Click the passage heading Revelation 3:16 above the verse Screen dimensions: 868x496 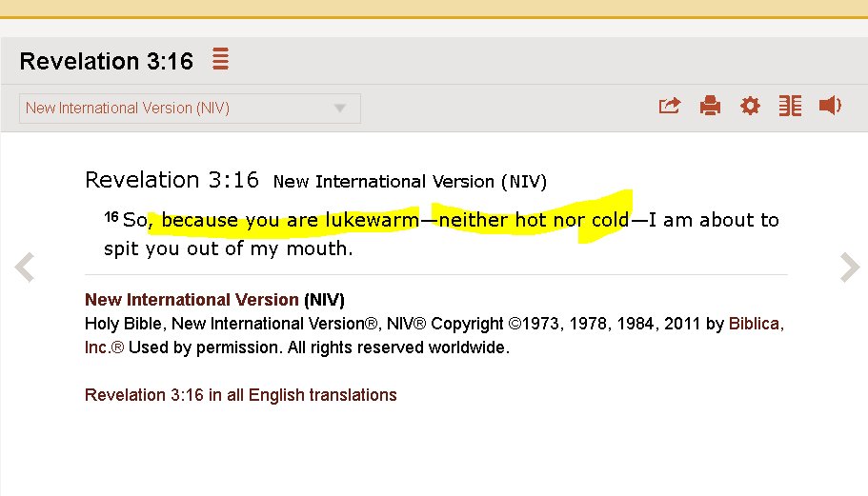click(172, 180)
